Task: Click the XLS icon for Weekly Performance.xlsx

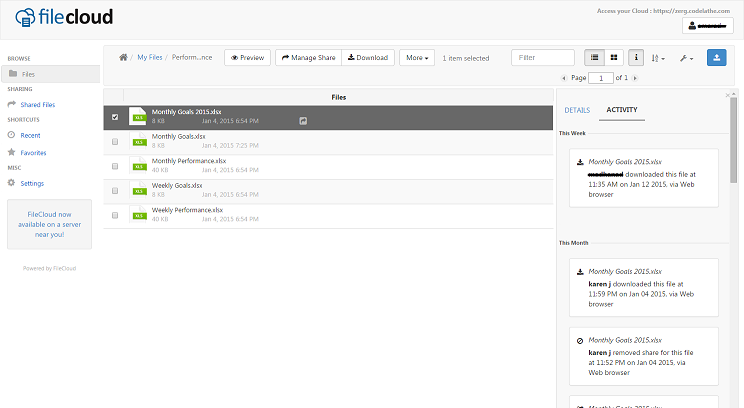Action: tap(138, 215)
